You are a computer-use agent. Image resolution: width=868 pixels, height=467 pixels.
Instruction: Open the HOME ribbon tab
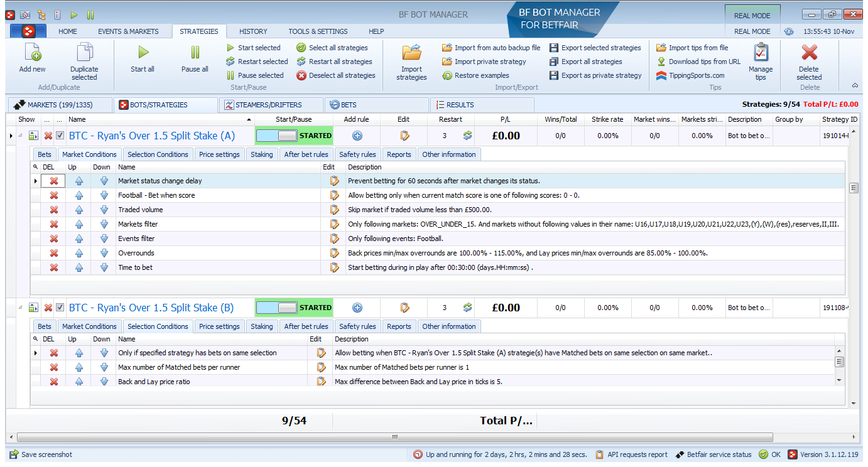point(68,31)
